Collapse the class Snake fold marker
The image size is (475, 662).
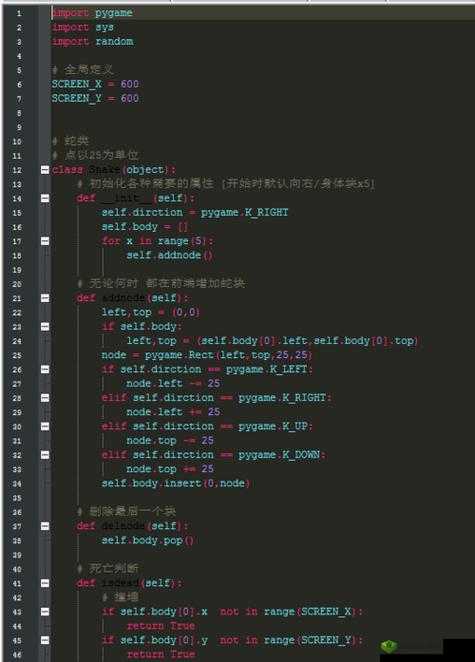click(x=45, y=170)
